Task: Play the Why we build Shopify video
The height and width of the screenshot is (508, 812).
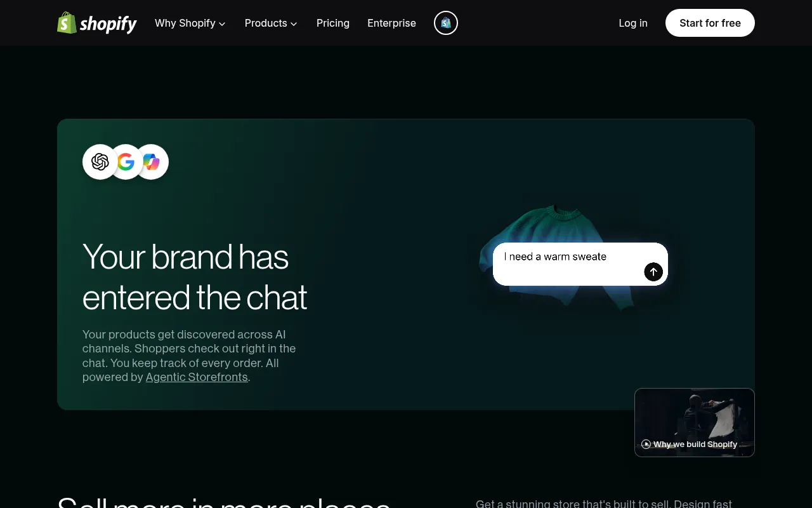Action: point(695,422)
